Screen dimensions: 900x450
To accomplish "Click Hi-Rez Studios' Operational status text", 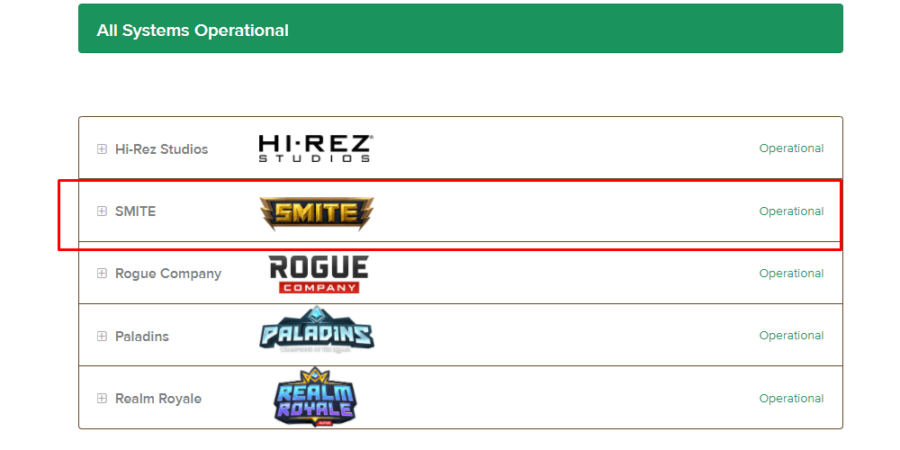I will point(792,148).
